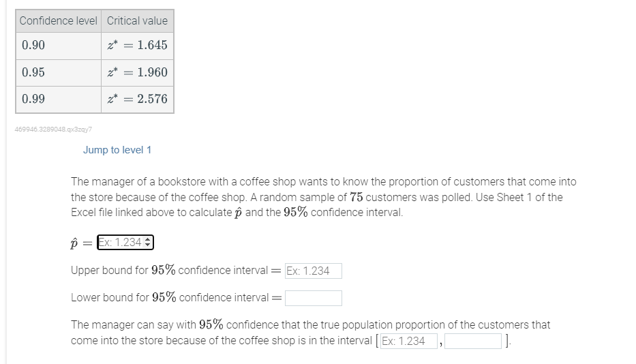The height and width of the screenshot is (364, 636).
Task: Click the Critical value table header
Action: tap(138, 20)
